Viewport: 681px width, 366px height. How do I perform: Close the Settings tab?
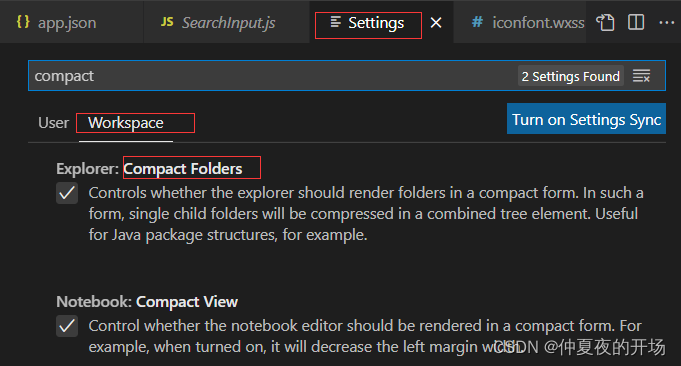(x=436, y=23)
